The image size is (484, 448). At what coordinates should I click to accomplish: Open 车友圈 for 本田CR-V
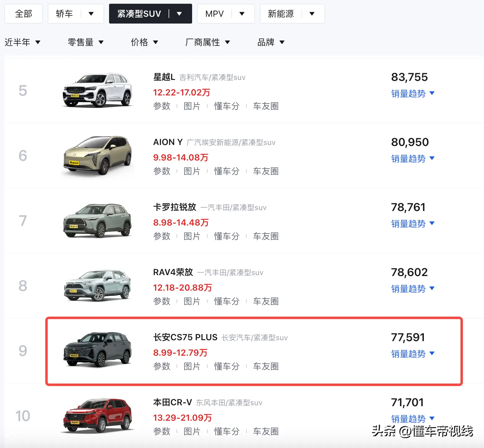point(266,431)
